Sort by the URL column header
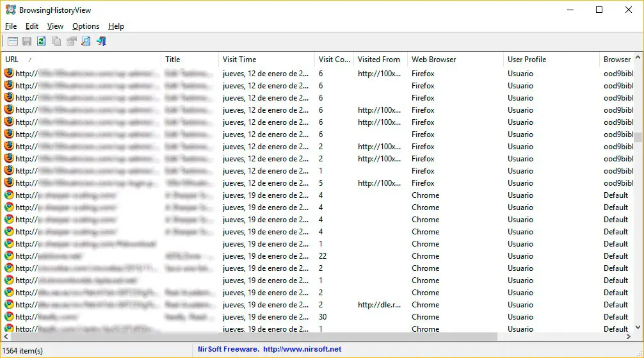 click(x=81, y=60)
